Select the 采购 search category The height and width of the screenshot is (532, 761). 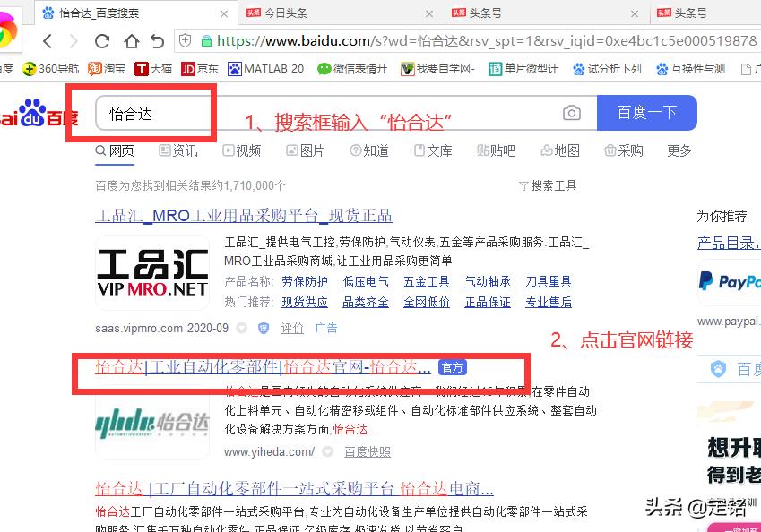click(x=624, y=150)
